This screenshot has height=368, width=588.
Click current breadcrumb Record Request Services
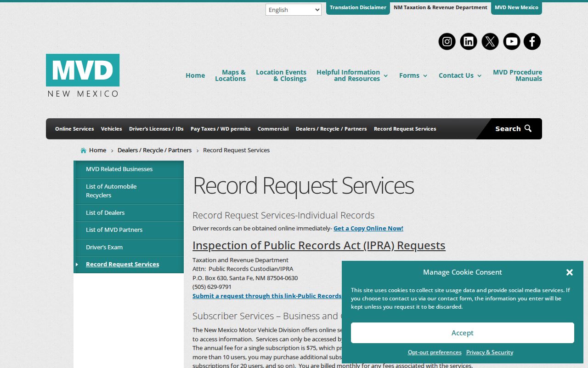236,150
